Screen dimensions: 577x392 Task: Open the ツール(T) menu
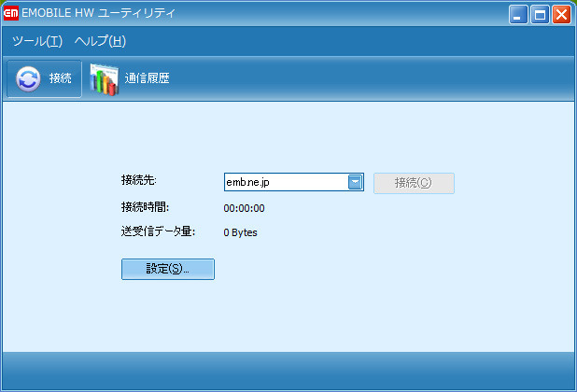(37, 41)
